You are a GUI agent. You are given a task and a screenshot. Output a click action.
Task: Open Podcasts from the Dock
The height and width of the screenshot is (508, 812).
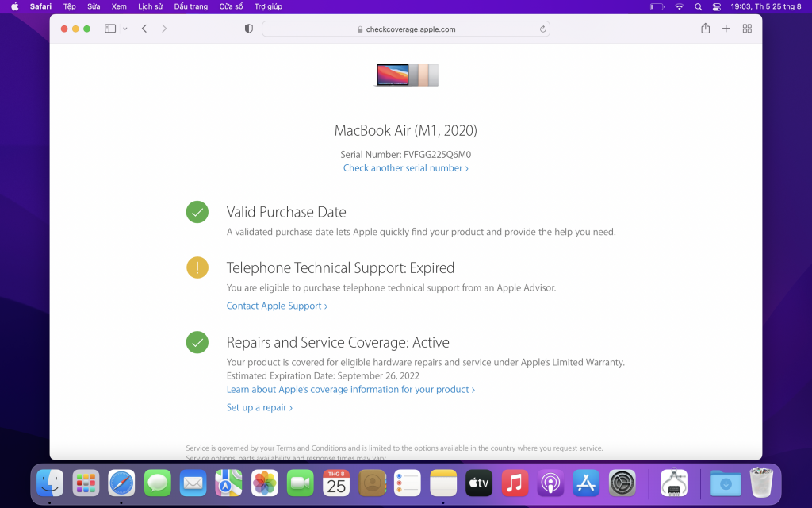click(550, 483)
